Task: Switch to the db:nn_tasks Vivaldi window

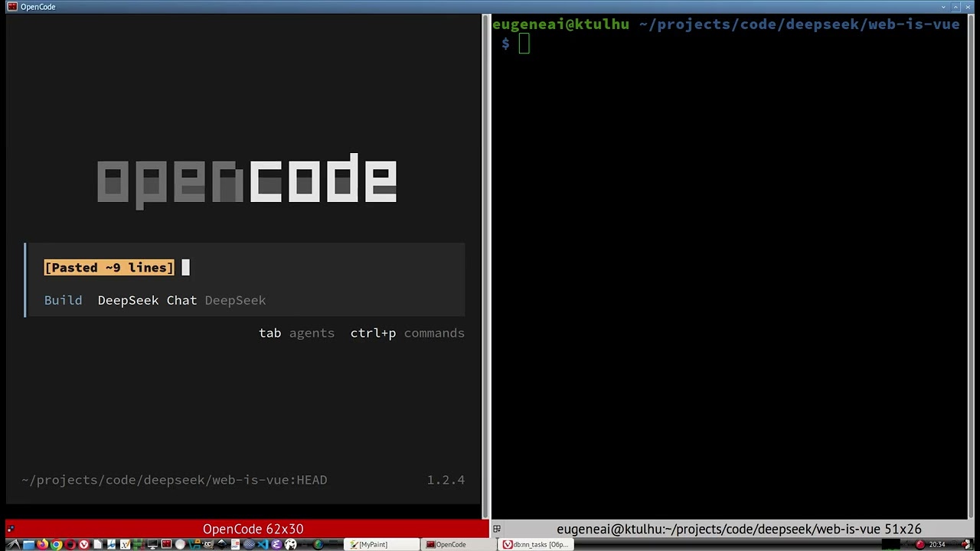Action: click(x=535, y=545)
